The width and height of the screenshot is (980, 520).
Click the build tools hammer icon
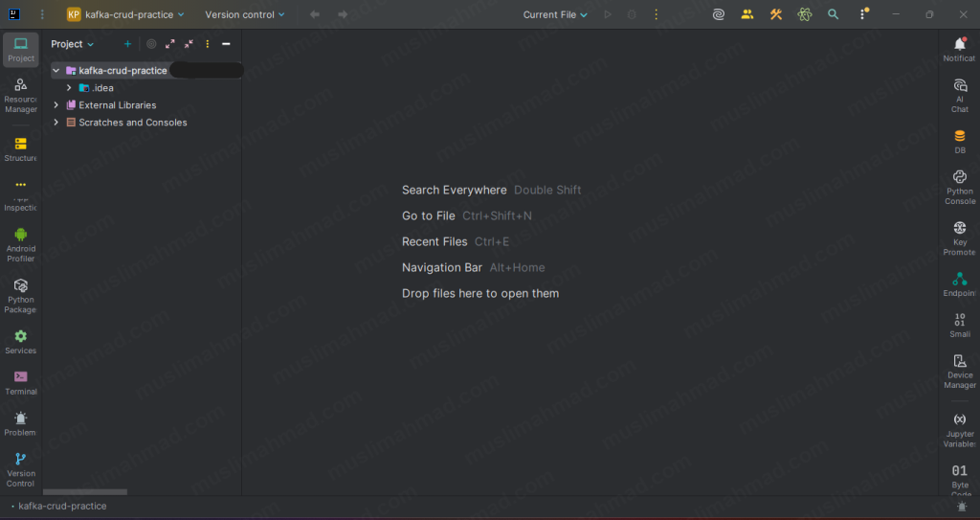pos(775,14)
